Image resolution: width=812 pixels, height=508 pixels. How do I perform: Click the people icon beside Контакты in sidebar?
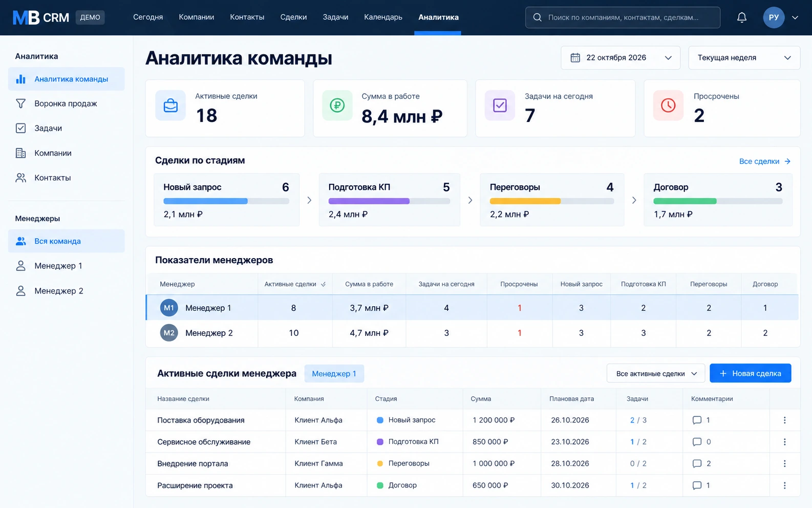(x=20, y=178)
